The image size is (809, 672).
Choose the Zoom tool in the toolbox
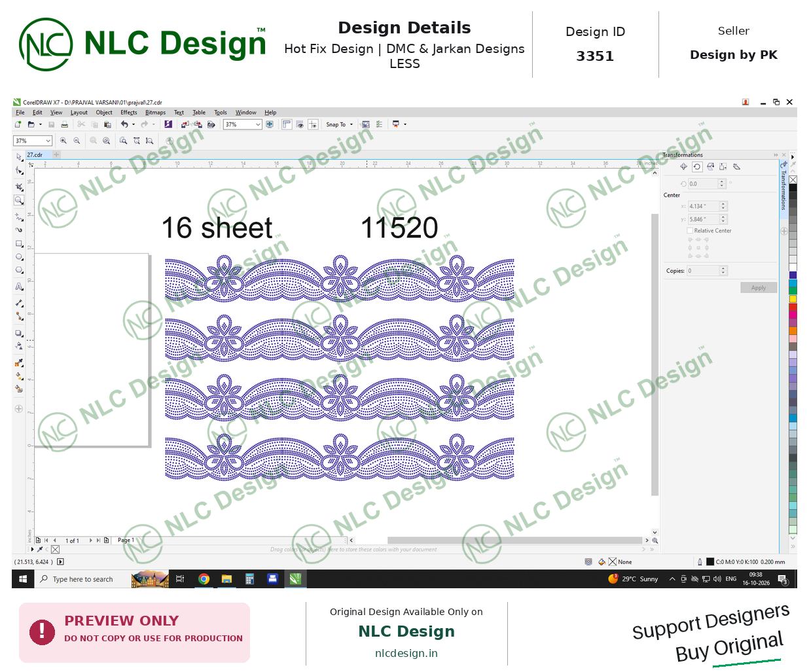(19, 200)
